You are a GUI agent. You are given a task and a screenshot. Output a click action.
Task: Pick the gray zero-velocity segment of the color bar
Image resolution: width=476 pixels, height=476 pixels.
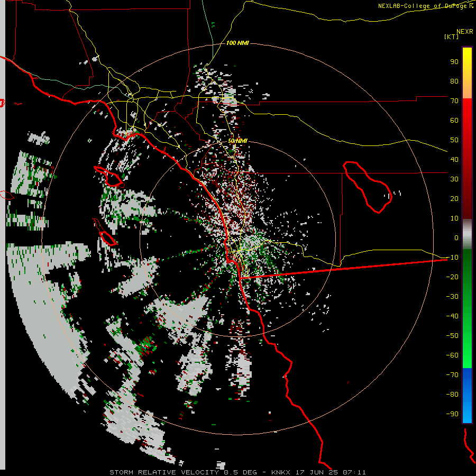click(467, 234)
